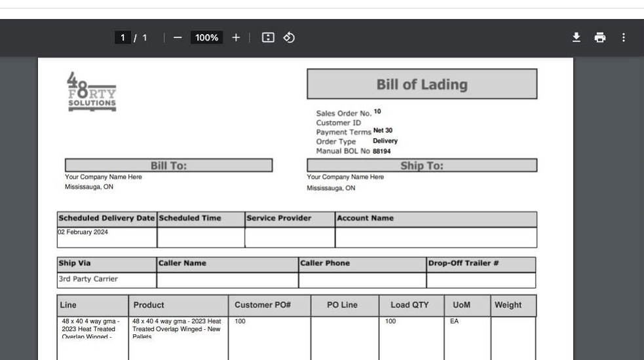Click the Delivery order type value
644x360 pixels.
(385, 141)
